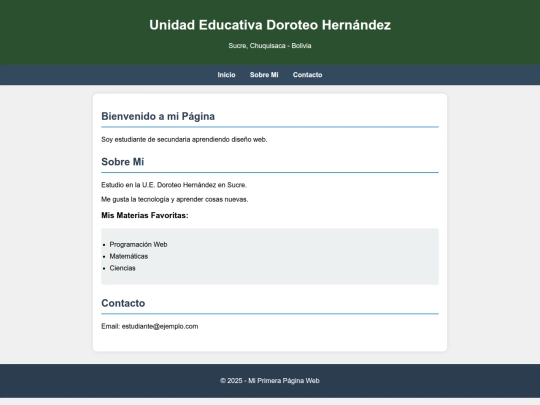Click the Unidad Educativa Doroteo Hernández title
The height and width of the screenshot is (405, 540).
tap(270, 25)
